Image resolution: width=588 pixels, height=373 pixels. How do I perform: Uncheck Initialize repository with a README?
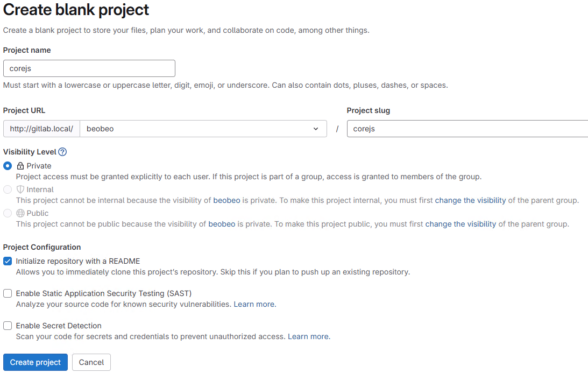[x=8, y=261]
